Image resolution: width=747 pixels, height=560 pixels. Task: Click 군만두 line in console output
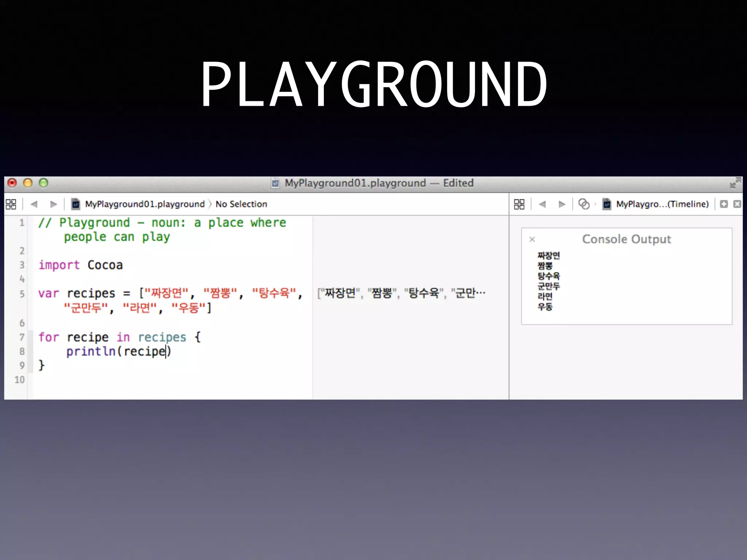549,286
